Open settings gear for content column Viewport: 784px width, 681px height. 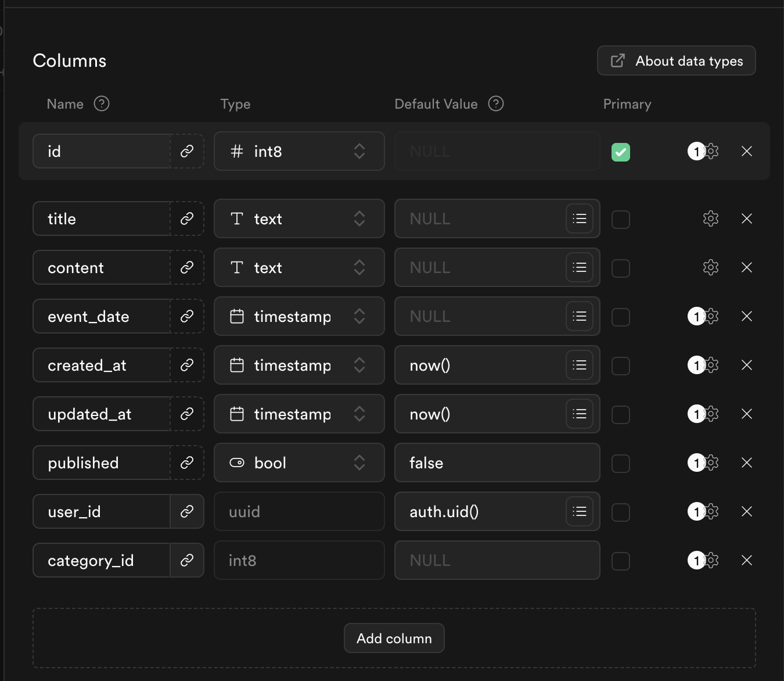tap(711, 267)
